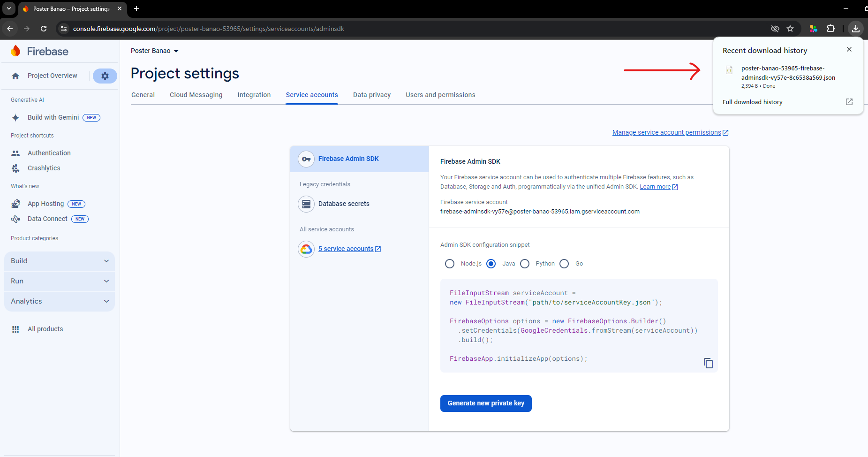Click the Authentication people icon
Image resolution: width=868 pixels, height=457 pixels.
tap(15, 153)
